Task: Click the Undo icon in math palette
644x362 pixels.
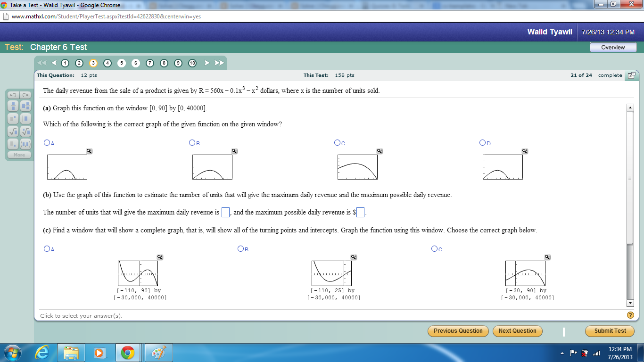Action: (x=13, y=95)
